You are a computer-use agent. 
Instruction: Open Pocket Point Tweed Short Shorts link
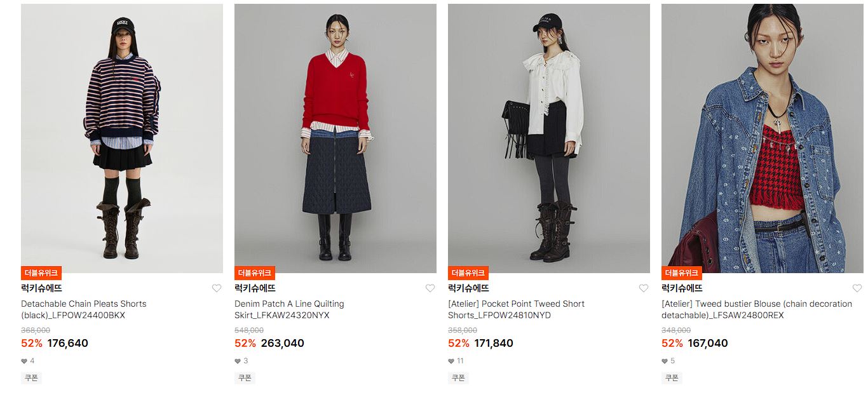click(x=516, y=309)
